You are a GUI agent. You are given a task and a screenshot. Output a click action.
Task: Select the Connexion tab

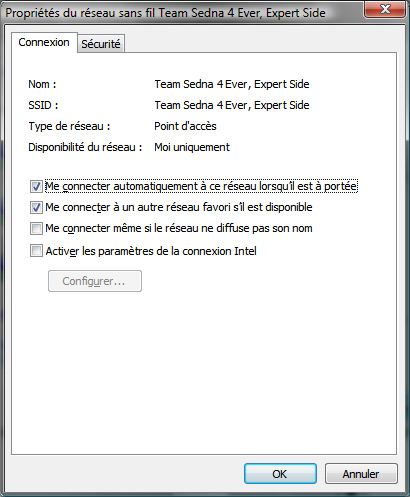(x=44, y=42)
